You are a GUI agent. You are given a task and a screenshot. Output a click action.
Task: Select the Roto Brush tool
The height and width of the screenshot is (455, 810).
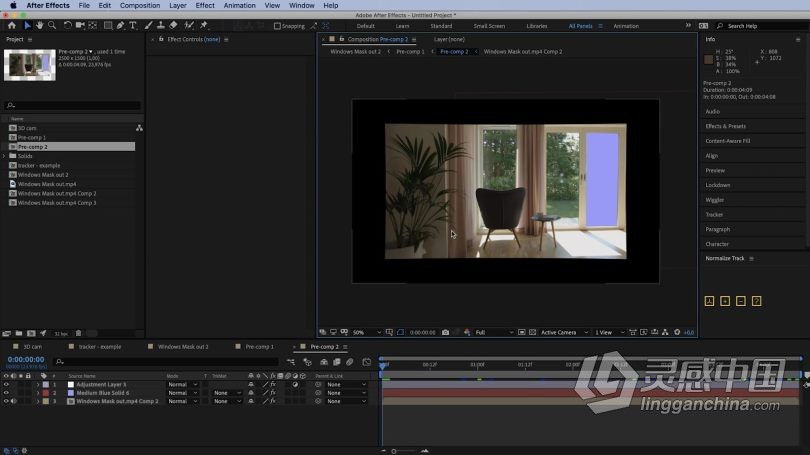189,25
